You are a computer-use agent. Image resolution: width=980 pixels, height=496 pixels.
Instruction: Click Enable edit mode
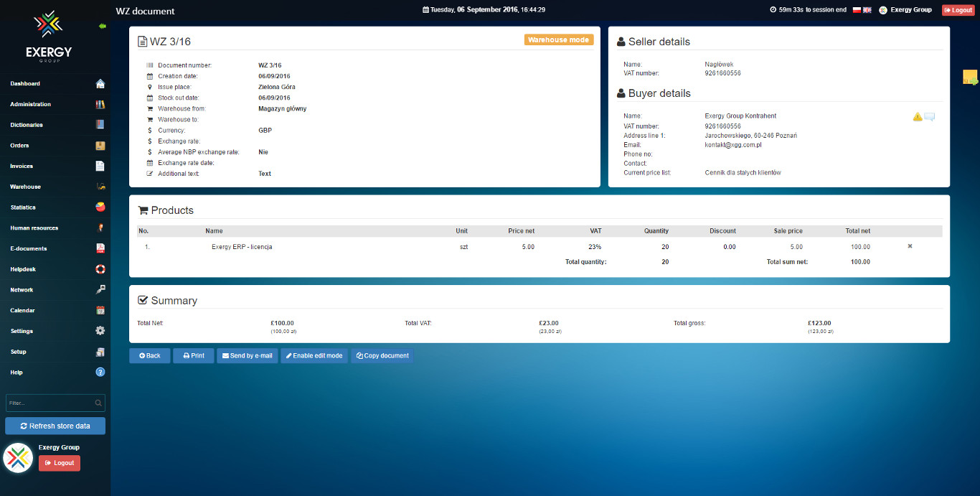click(x=314, y=356)
